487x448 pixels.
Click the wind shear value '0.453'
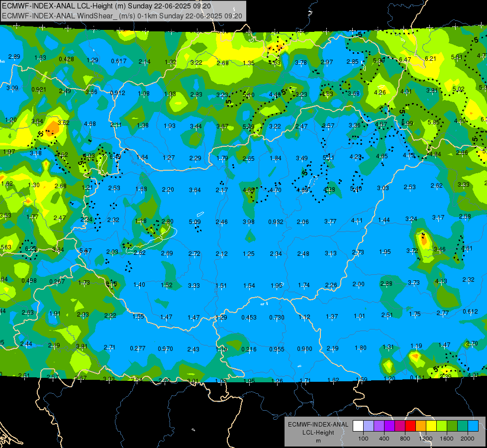pyautogui.click(x=249, y=317)
